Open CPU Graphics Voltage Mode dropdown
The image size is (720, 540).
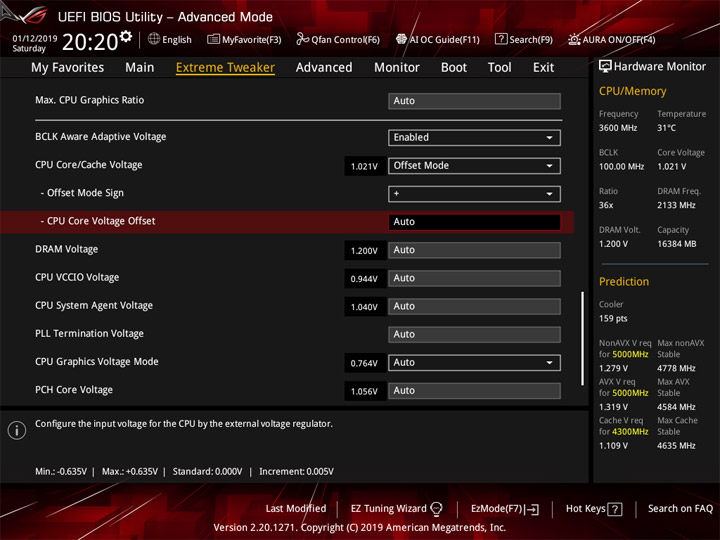click(x=474, y=362)
